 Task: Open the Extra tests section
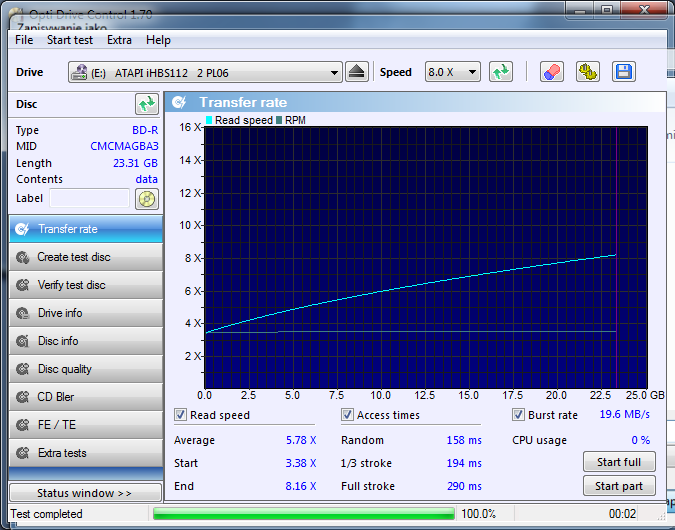(x=86, y=453)
